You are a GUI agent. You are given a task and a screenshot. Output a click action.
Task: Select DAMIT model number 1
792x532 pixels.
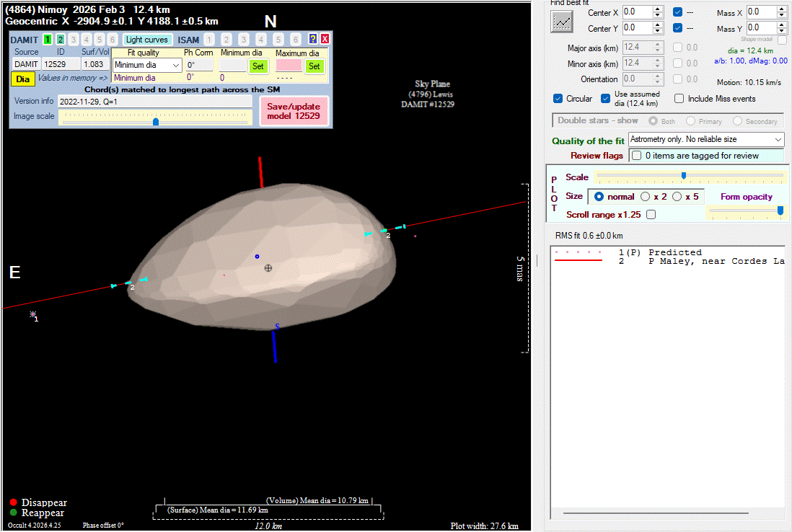click(x=48, y=40)
